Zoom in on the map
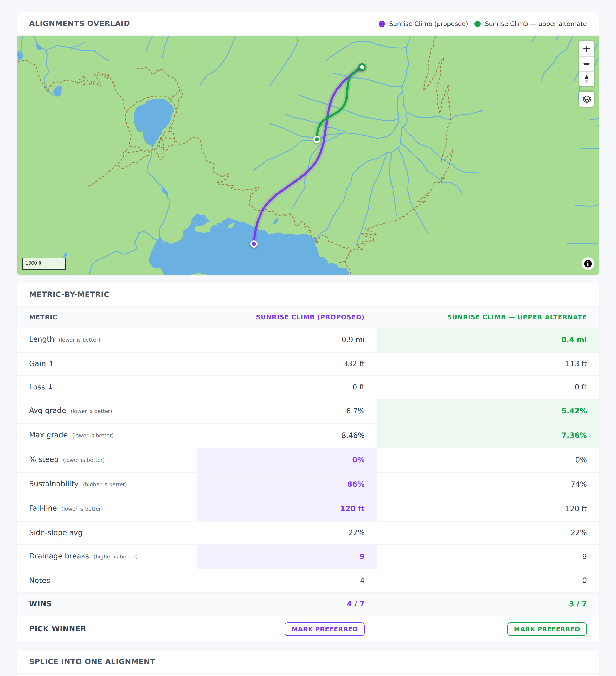 click(586, 49)
